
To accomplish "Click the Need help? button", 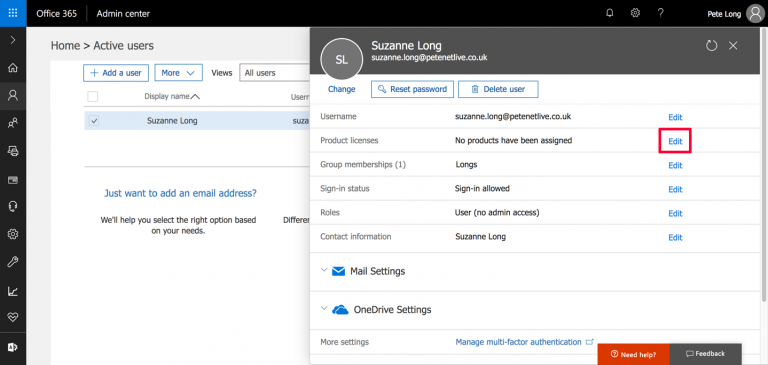I will 633,354.
